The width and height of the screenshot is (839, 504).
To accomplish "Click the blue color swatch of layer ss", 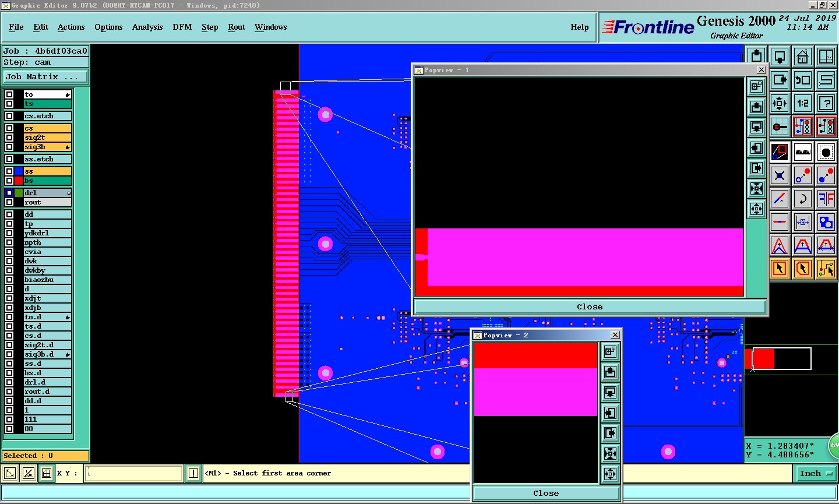I will 19,171.
